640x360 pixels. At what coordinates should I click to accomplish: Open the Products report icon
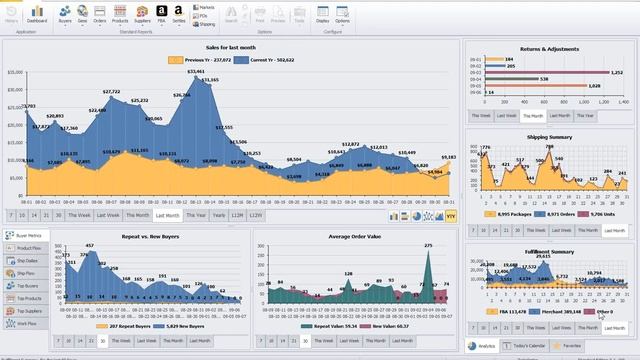[120, 14]
